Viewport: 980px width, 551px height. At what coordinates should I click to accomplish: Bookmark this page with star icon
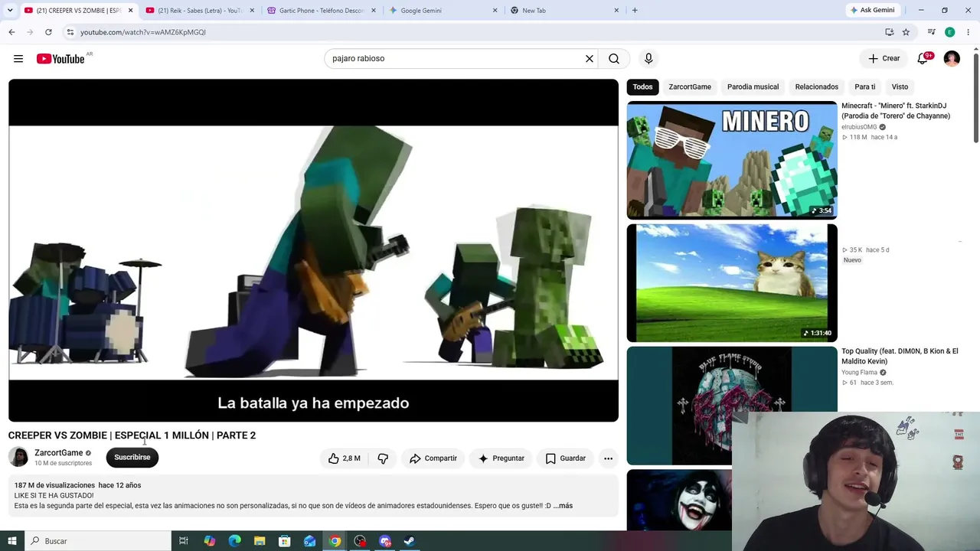pos(906,32)
